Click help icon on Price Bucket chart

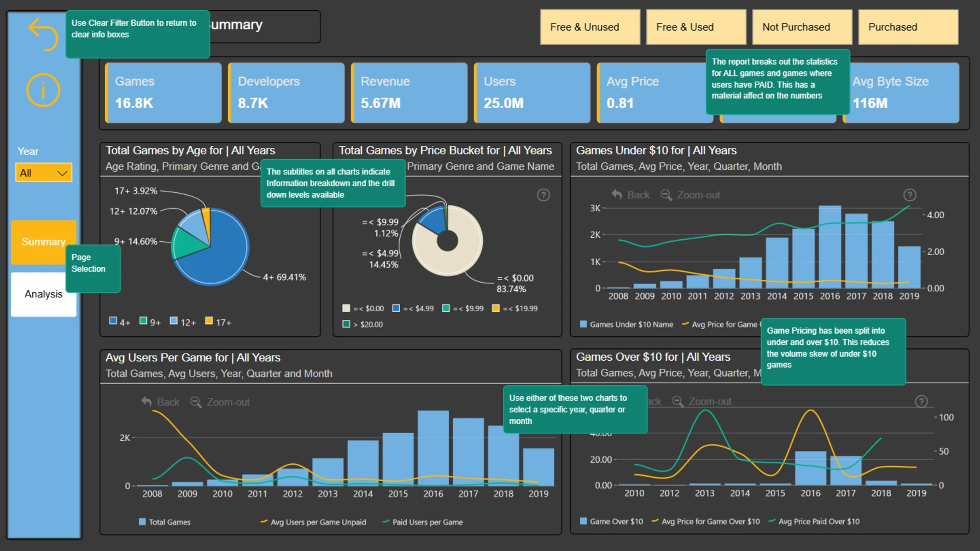544,195
